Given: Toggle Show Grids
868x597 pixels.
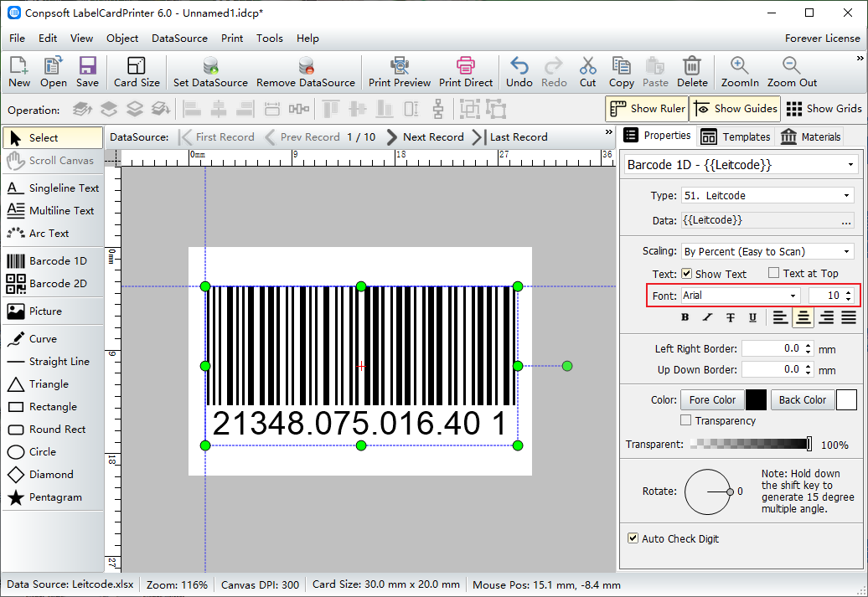Looking at the screenshot, I should pyautogui.click(x=824, y=109).
